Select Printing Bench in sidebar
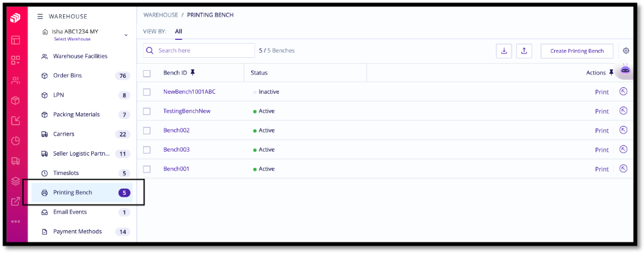Screen dimensions: 644x254 pyautogui.click(x=82, y=192)
